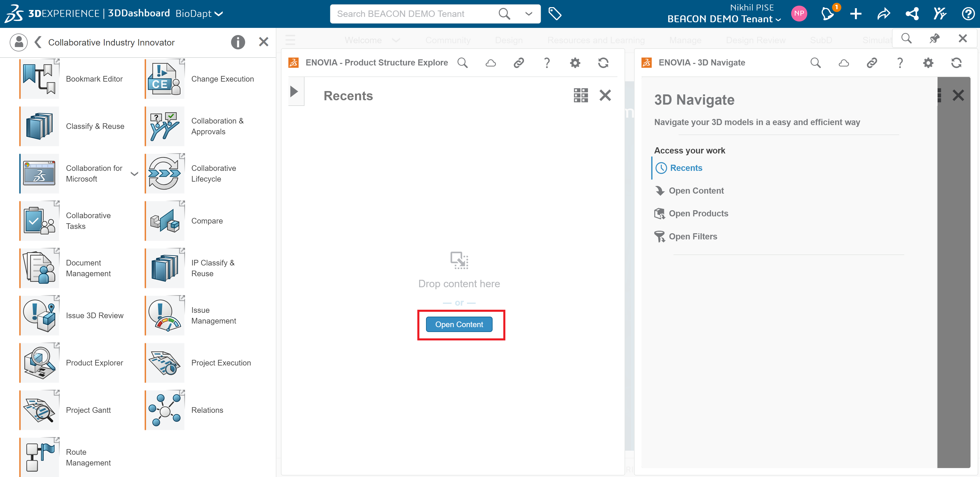Search in Product Structure Explore widget
The width and height of the screenshot is (980, 477).
tap(463, 63)
